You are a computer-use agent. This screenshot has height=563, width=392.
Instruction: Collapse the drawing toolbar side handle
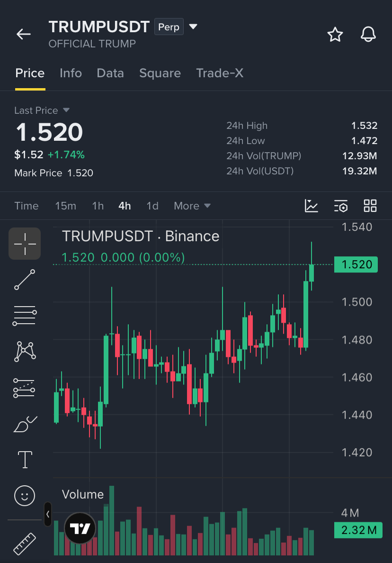(x=48, y=514)
